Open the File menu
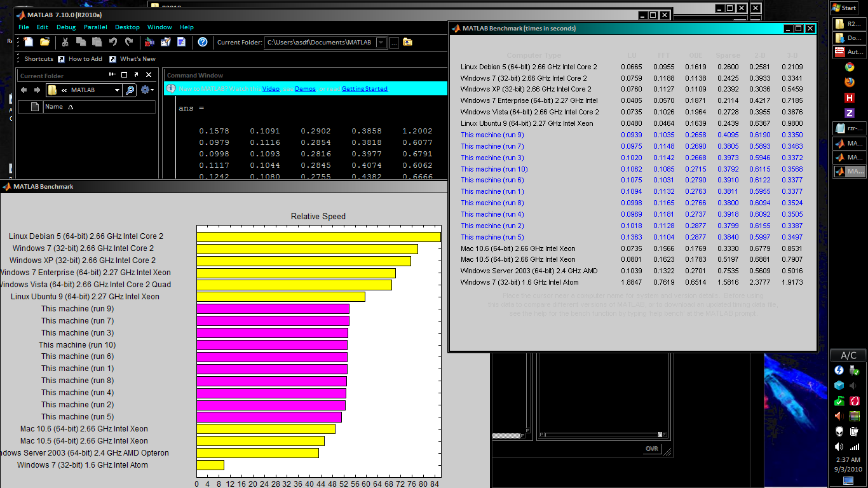The height and width of the screenshot is (488, 868). click(x=24, y=27)
